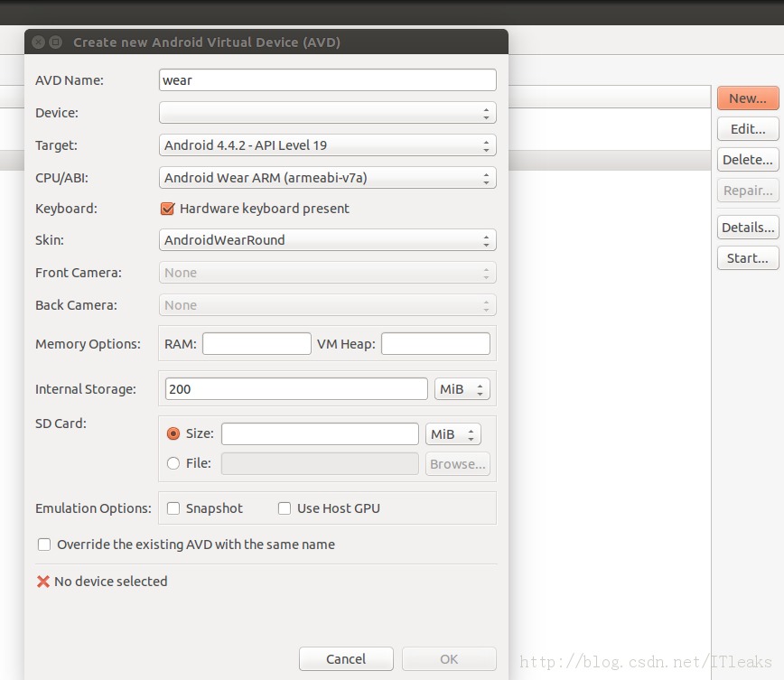Click Edit... in AVD Manager window
The width and height of the screenshot is (784, 680).
[748, 129]
